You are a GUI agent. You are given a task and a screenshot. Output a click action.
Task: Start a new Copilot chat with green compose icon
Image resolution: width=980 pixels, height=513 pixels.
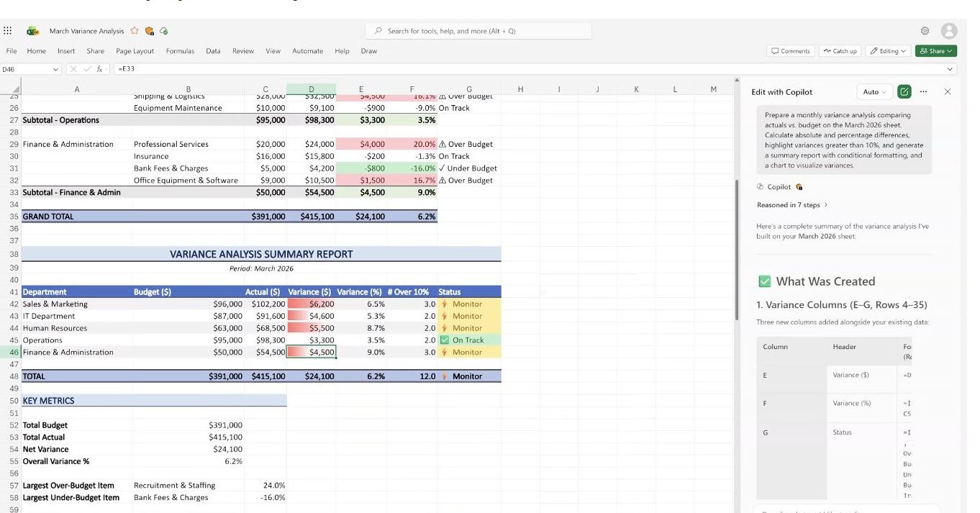(904, 92)
